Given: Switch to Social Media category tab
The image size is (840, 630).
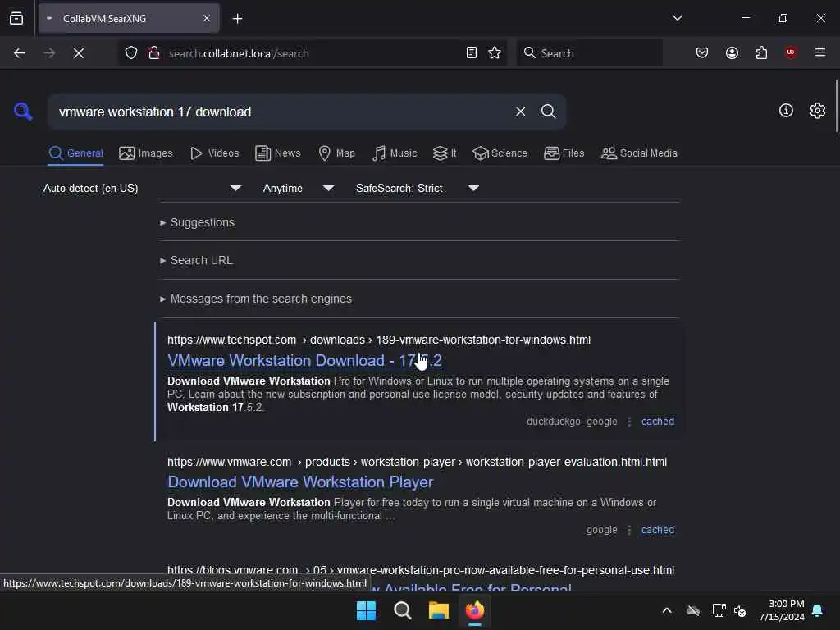Looking at the screenshot, I should pyautogui.click(x=639, y=153).
